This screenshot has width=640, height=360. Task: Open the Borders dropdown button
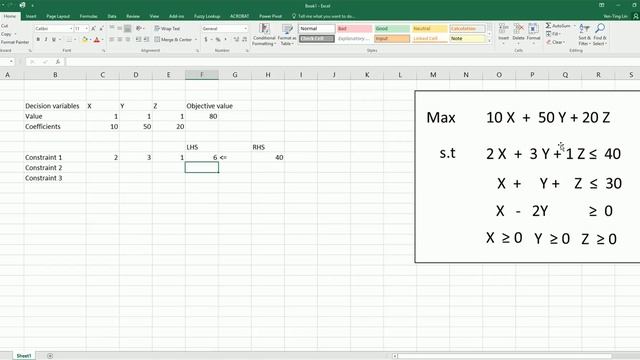(x=69, y=40)
